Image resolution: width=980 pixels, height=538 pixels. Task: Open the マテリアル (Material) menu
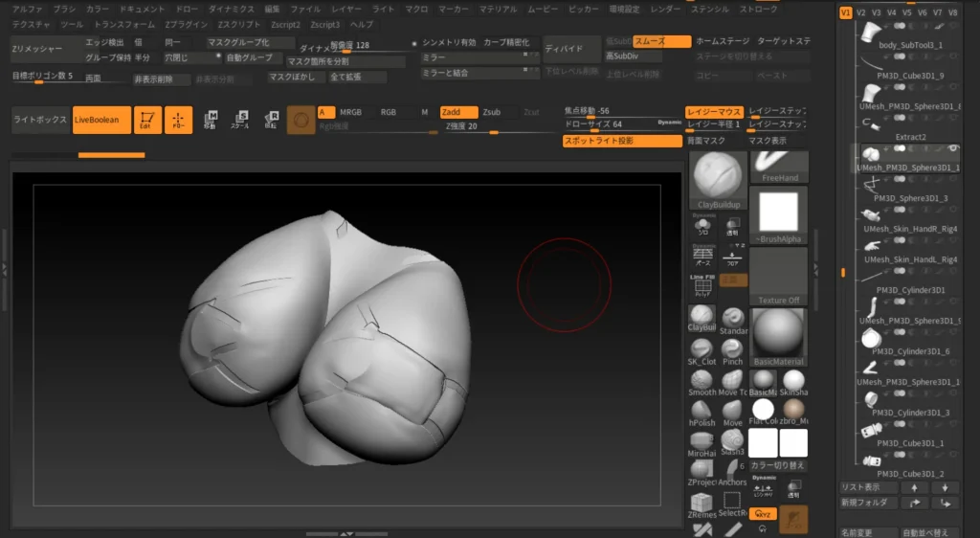pyautogui.click(x=498, y=9)
